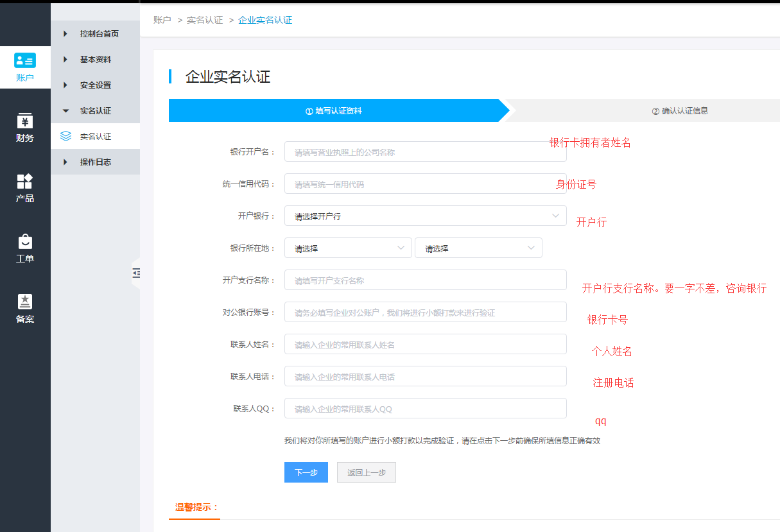Open the 备案 filing section icon
Image resolution: width=780 pixels, height=532 pixels.
(25, 302)
